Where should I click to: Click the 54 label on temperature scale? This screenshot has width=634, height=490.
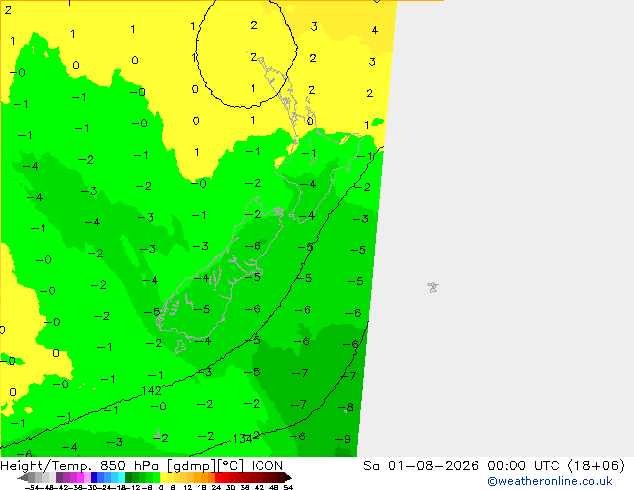288,487
